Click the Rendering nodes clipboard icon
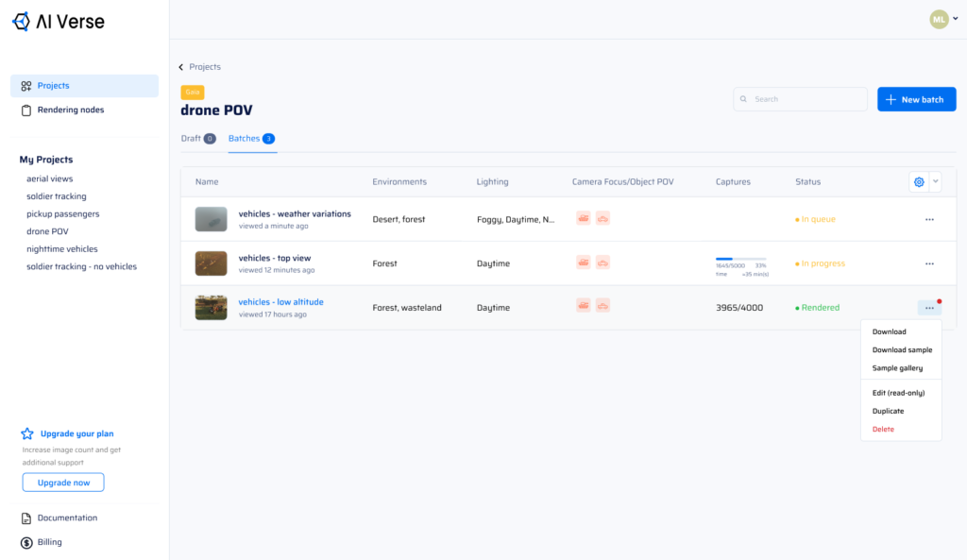The height and width of the screenshot is (560, 967). point(26,110)
